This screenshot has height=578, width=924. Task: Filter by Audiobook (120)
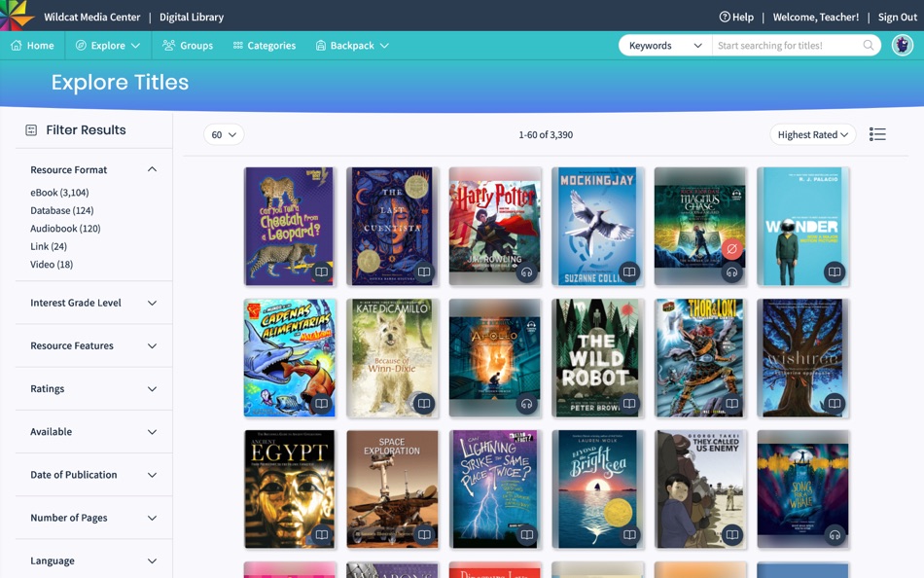tap(65, 229)
